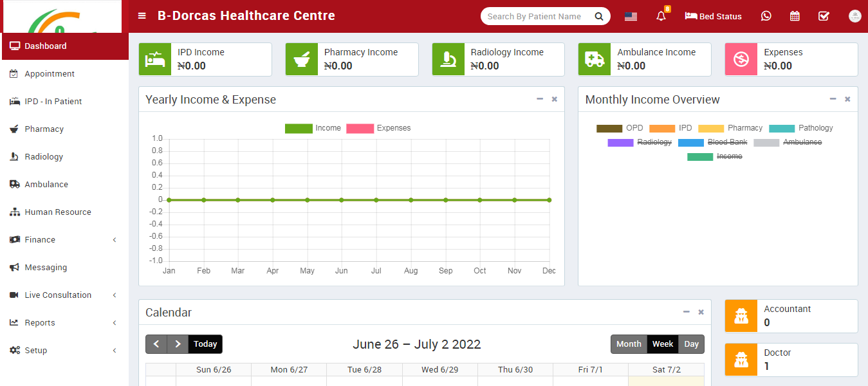The height and width of the screenshot is (386, 868).
Task: Click the search magnifier icon
Action: tap(599, 17)
